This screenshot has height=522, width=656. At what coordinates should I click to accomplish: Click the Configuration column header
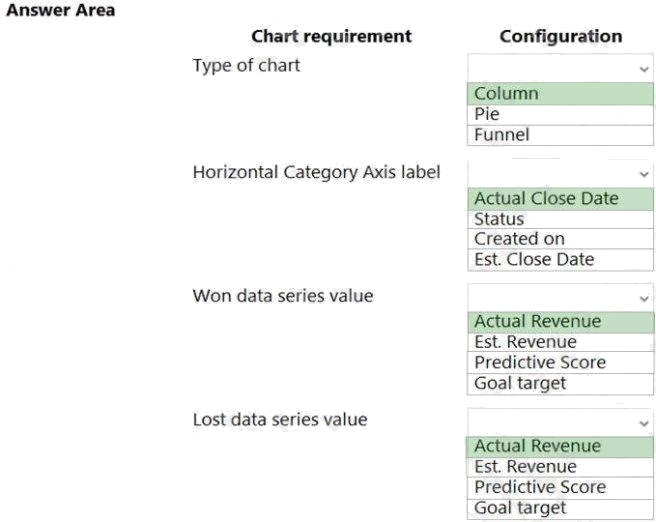pyautogui.click(x=560, y=37)
